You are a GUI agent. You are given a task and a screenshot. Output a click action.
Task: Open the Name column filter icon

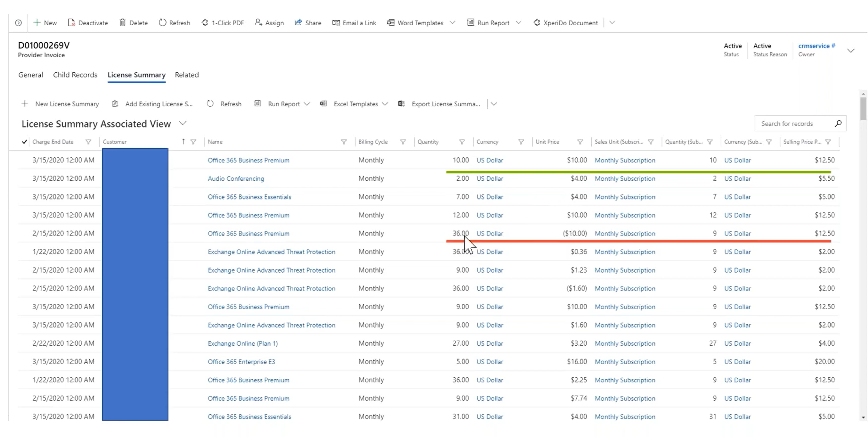tap(344, 142)
